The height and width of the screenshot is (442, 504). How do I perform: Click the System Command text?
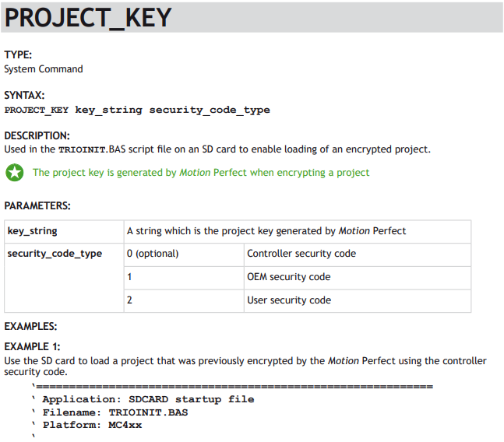(x=44, y=69)
